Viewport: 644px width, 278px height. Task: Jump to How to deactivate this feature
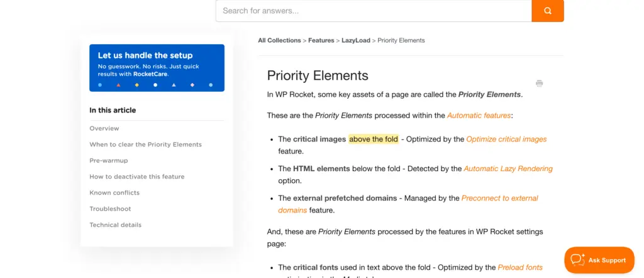coord(137,177)
